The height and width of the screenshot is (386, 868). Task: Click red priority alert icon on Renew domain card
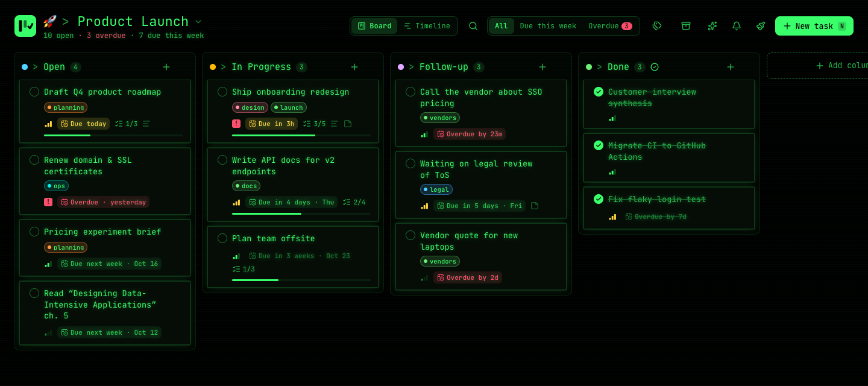[x=48, y=202]
